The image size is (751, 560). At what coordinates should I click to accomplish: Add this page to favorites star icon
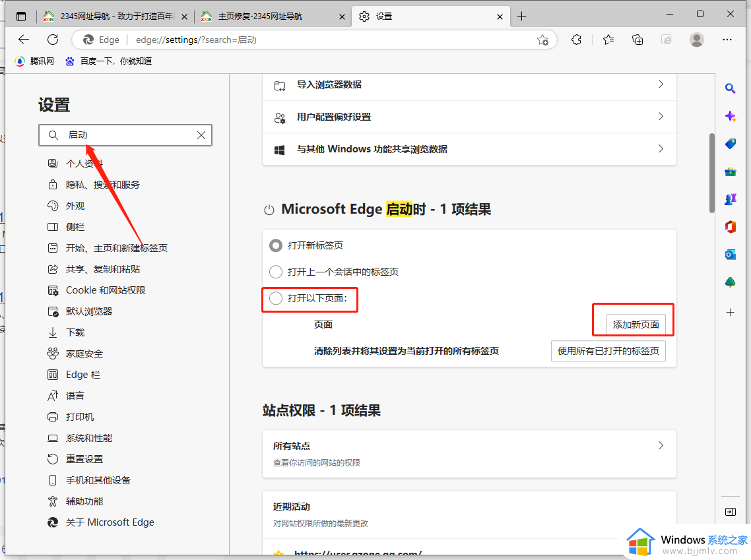(x=542, y=40)
